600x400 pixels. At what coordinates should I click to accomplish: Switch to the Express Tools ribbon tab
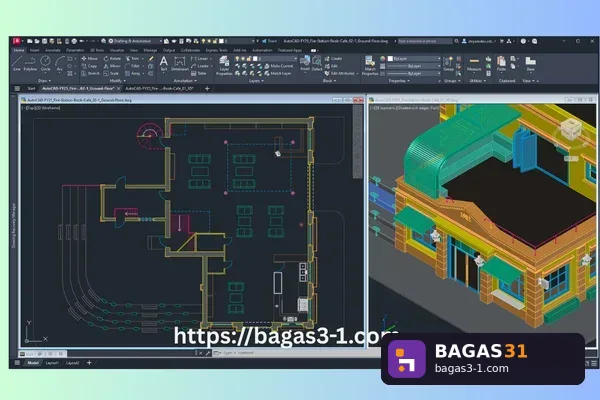pos(217,50)
